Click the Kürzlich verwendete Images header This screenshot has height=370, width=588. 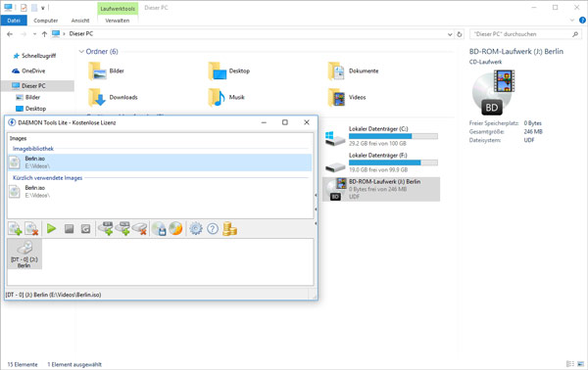(x=48, y=178)
